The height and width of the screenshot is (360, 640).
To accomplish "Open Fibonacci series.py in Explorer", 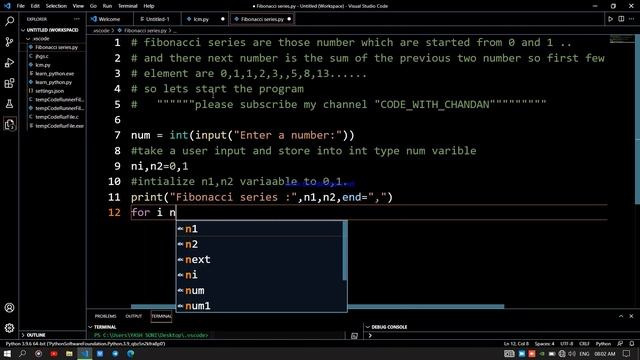I will 56,47.
